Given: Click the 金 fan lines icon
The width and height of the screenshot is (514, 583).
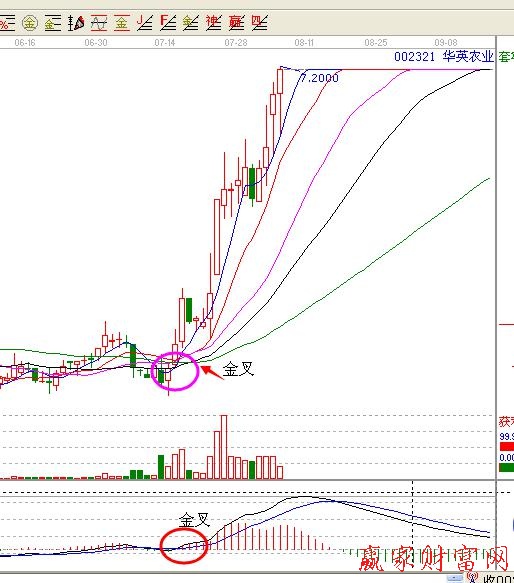Looking at the screenshot, I should coord(190,23).
